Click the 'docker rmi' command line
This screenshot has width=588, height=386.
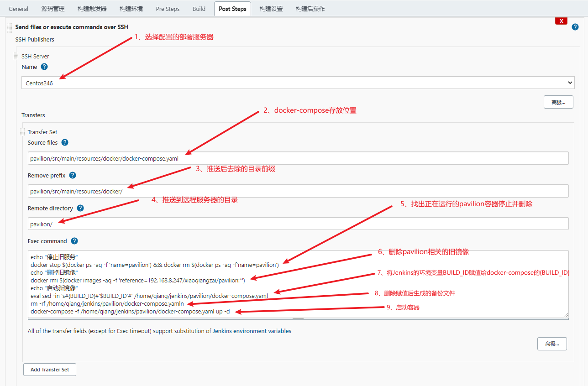138,281
